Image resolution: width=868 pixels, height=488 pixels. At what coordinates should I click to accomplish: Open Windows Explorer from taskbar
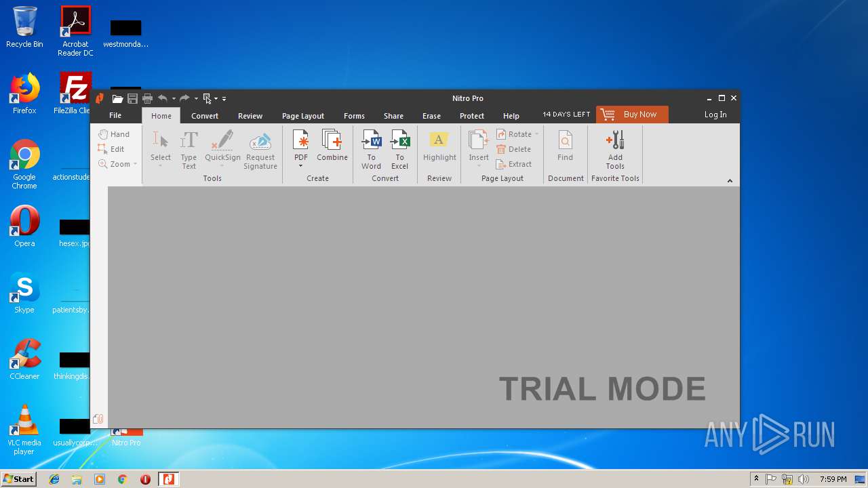click(77, 479)
